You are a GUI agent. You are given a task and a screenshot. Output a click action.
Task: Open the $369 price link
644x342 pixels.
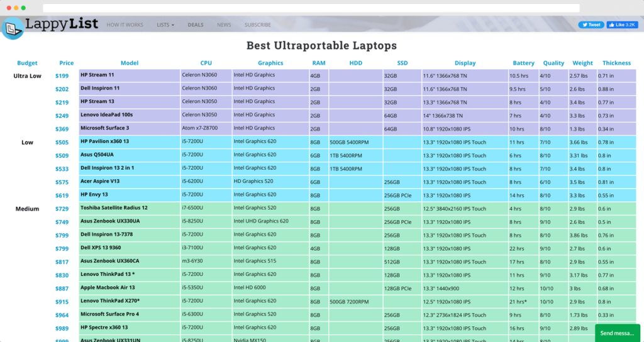pos(62,129)
